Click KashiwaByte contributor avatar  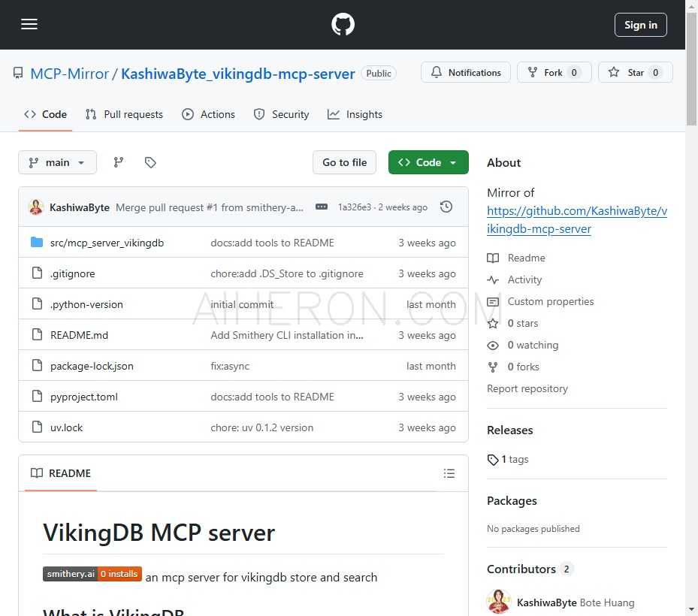pyautogui.click(x=499, y=601)
